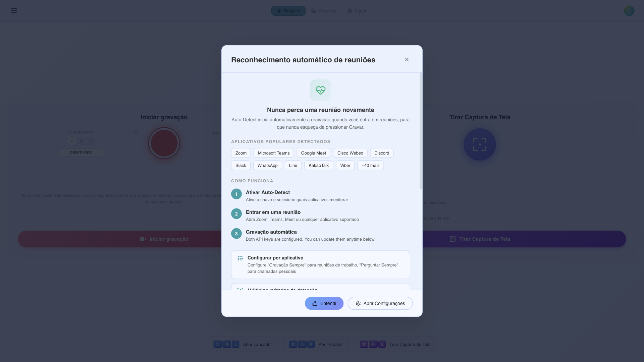
Task: Click the Entendi button
Action: (x=324, y=303)
